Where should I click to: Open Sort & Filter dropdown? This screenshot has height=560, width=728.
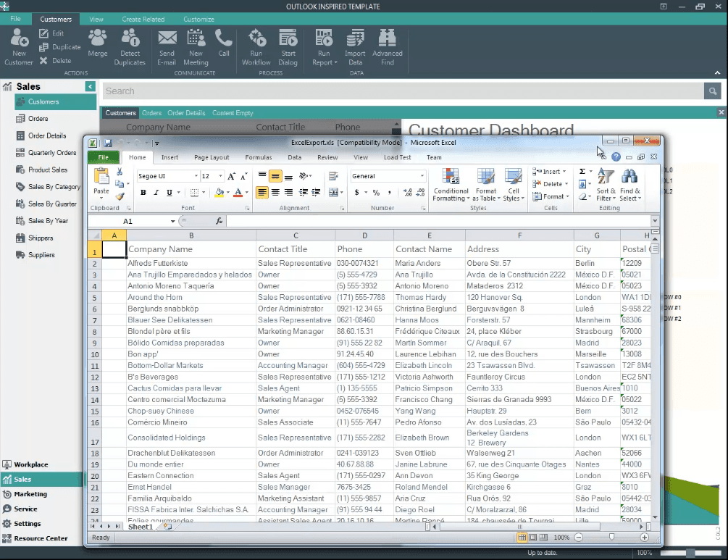click(x=606, y=184)
